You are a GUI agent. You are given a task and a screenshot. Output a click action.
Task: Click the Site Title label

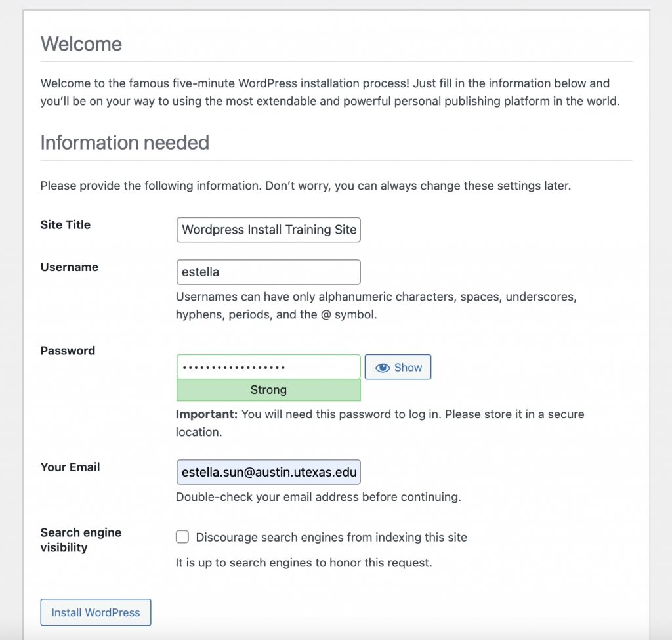tap(66, 224)
